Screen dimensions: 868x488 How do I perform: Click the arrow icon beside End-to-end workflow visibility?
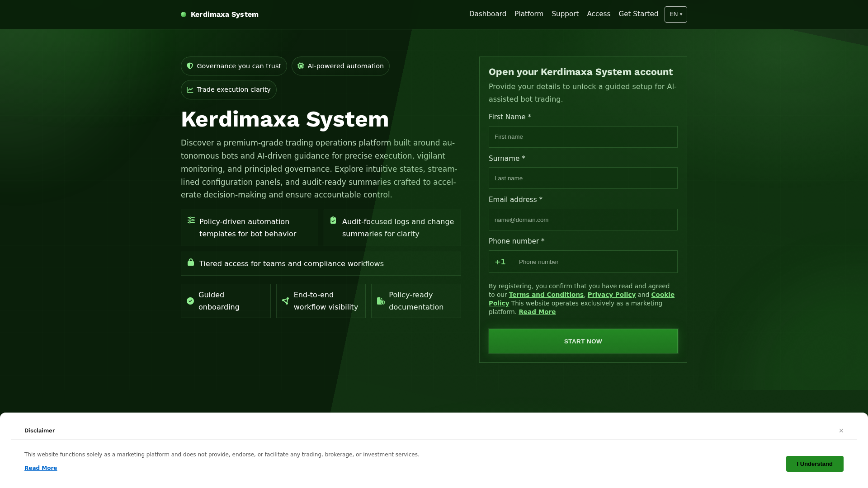click(x=285, y=301)
